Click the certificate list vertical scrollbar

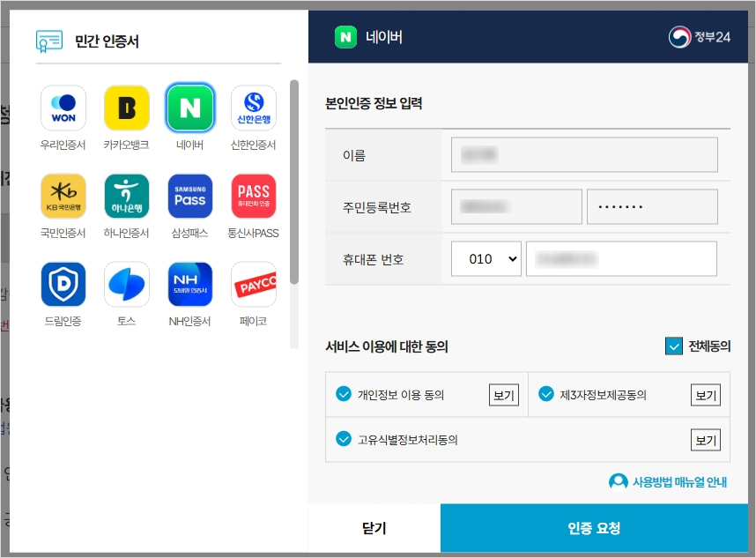(x=294, y=182)
